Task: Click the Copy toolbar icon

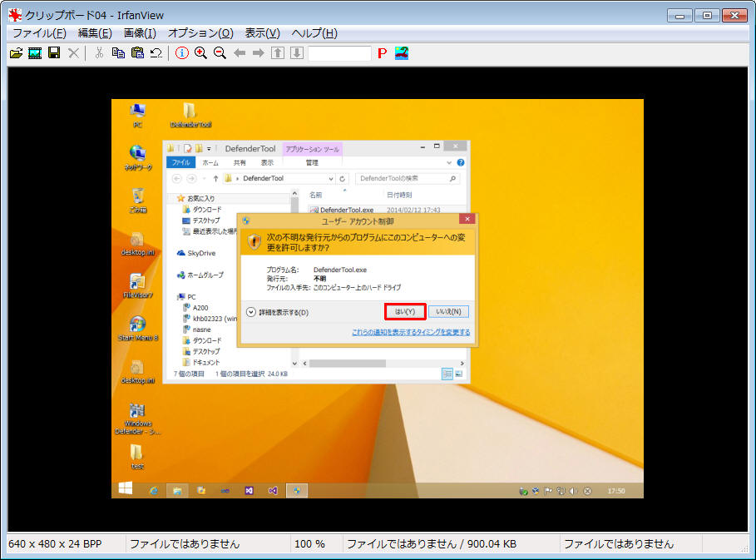Action: coord(118,53)
